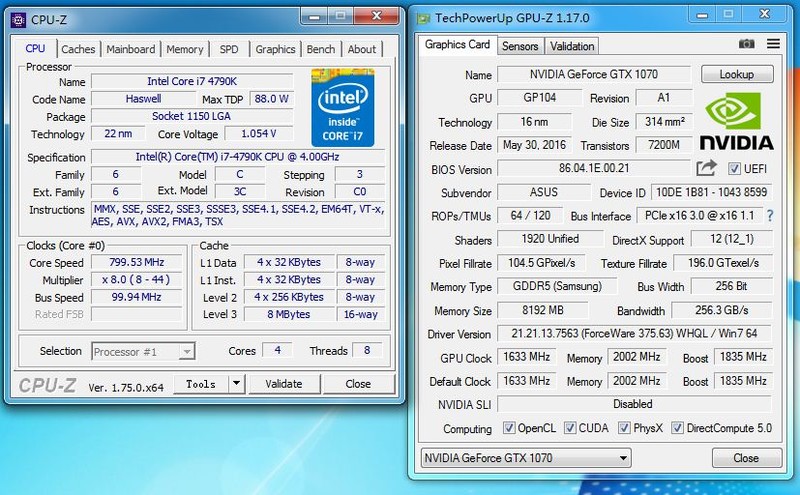The height and width of the screenshot is (495, 800).
Task: Click the Threads value 8
Action: click(367, 350)
